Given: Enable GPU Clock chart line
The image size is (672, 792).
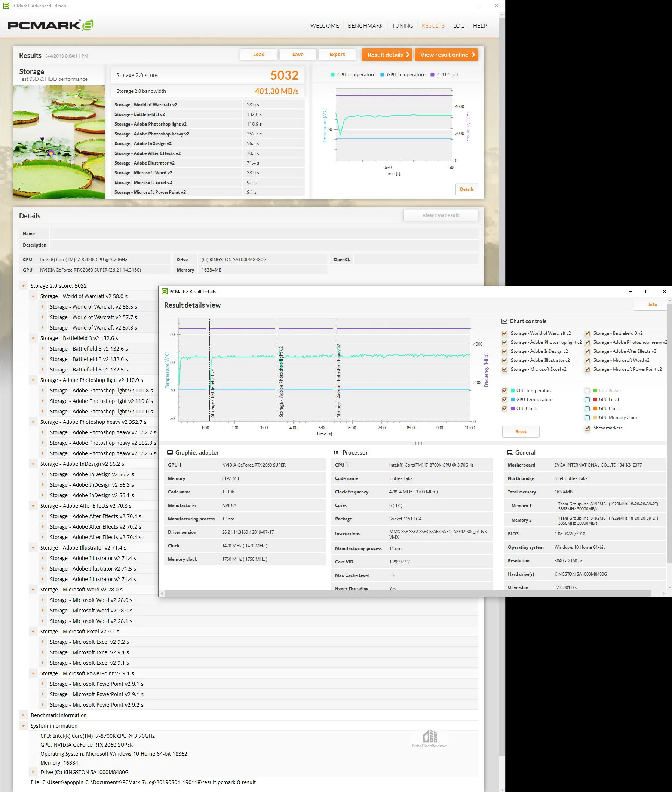Looking at the screenshot, I should tap(587, 409).
